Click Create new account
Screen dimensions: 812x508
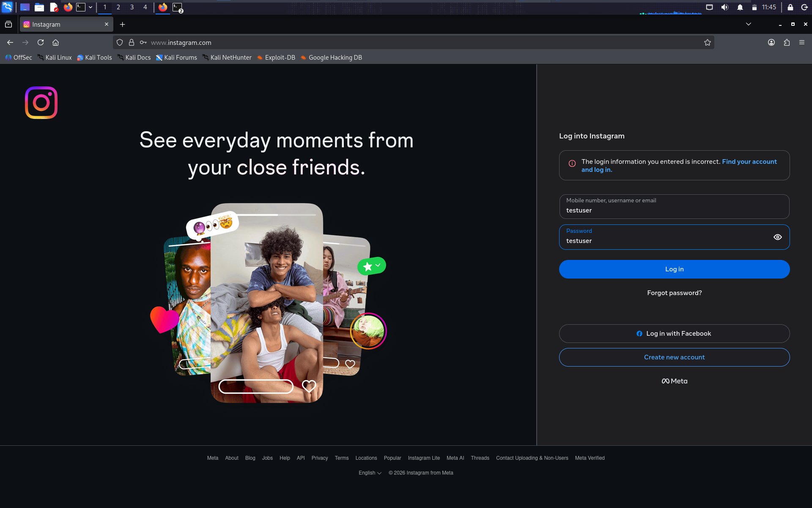(674, 357)
